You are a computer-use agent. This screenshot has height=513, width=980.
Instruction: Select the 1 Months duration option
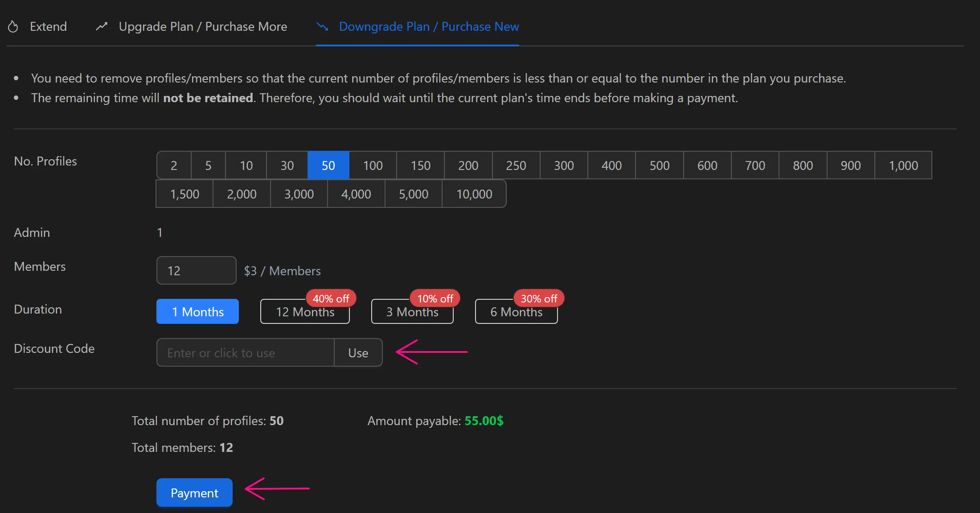coord(197,311)
